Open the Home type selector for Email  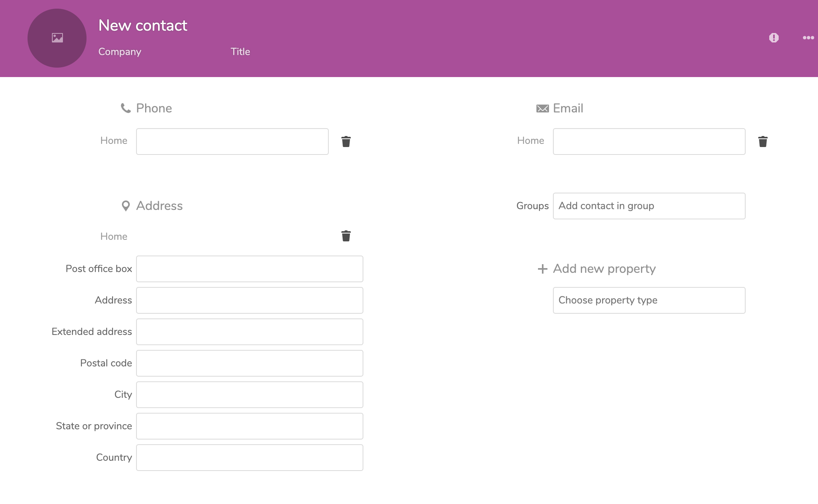tap(531, 141)
